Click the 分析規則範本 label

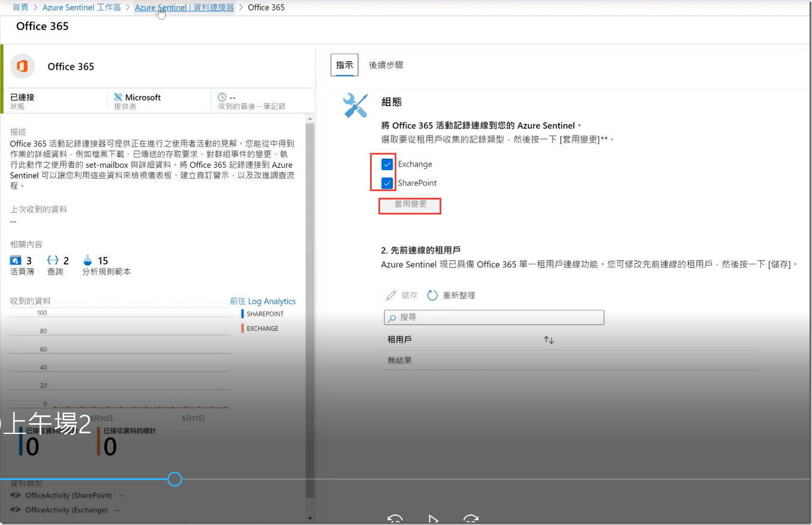107,271
